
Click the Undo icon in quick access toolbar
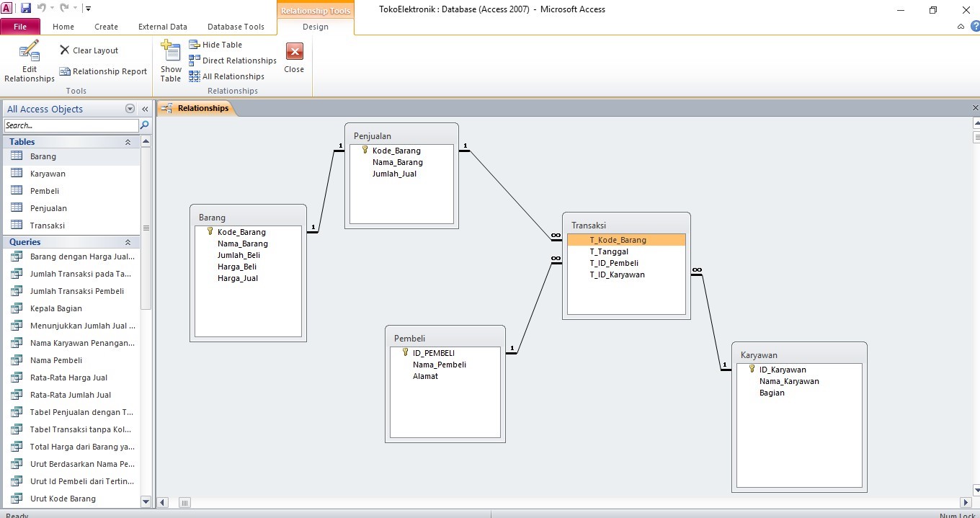pyautogui.click(x=42, y=9)
